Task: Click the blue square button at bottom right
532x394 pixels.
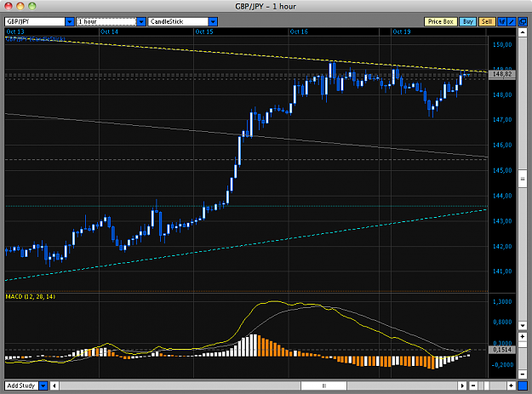Action: pyautogui.click(x=523, y=385)
